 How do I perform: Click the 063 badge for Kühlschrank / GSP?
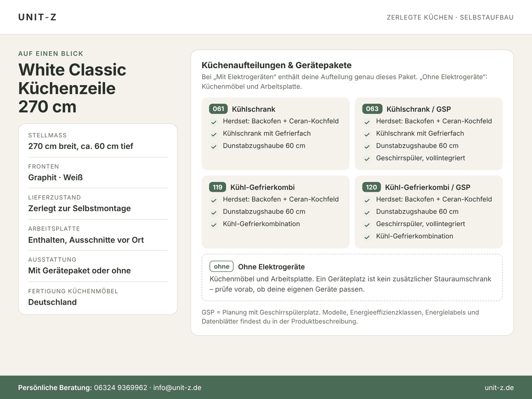(372, 109)
